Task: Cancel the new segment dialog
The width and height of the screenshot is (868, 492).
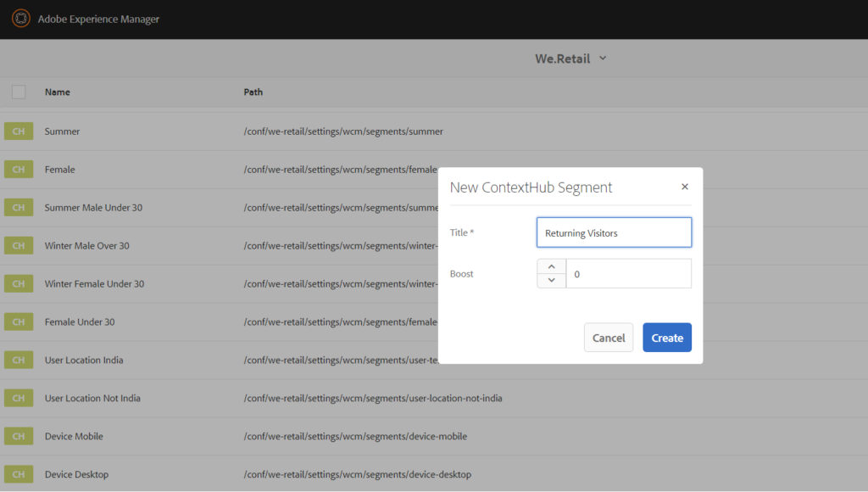Action: click(609, 338)
